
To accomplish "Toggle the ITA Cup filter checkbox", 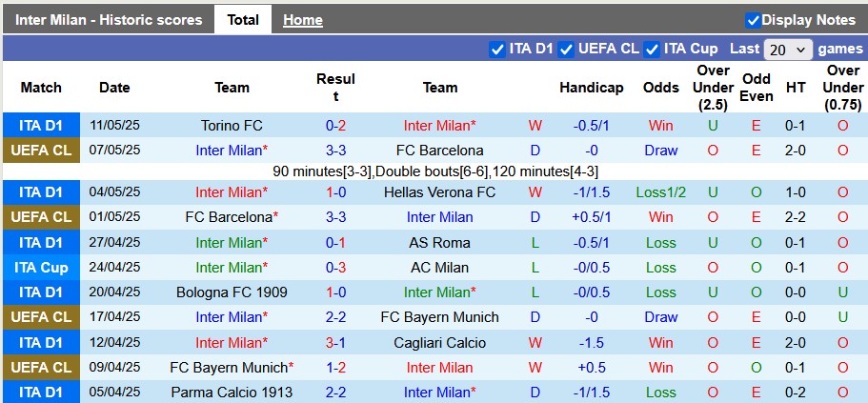I will coord(652,50).
